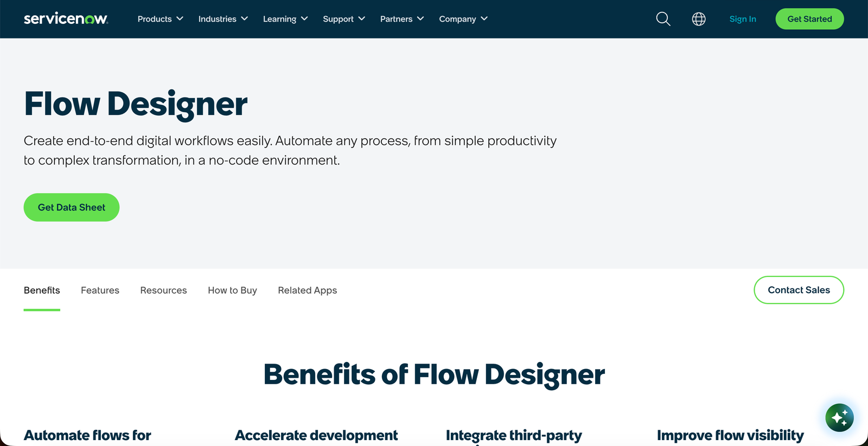Switch to the Resources tab

(x=163, y=290)
